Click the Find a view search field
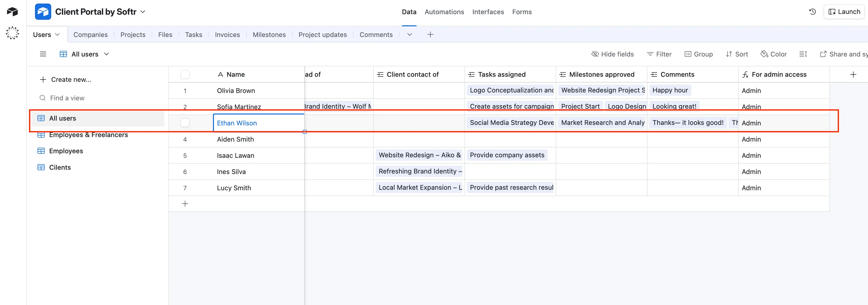Screen dimensions: 868x305 [x=67, y=98]
